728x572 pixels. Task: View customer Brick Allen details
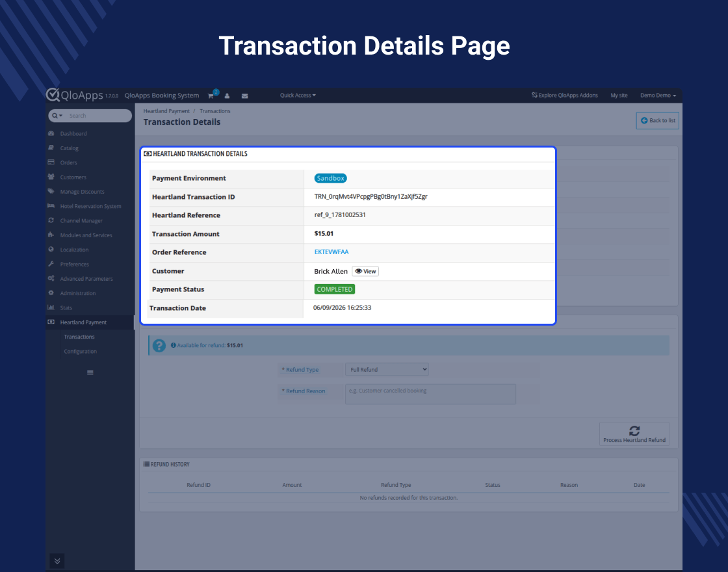pyautogui.click(x=365, y=271)
